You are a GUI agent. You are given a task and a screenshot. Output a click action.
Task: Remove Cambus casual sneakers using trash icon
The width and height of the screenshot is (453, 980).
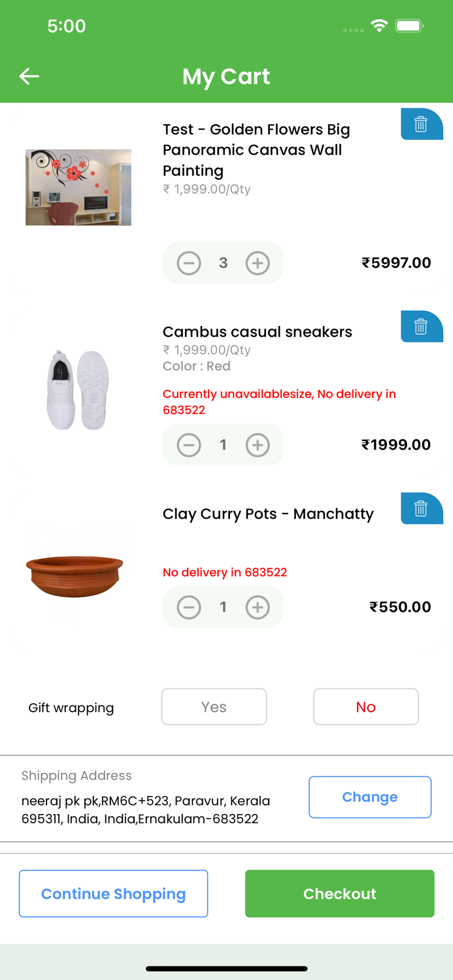tap(422, 326)
